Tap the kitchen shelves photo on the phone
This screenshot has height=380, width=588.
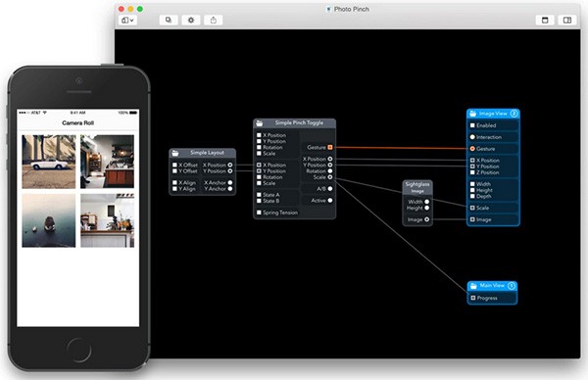pos(107,162)
